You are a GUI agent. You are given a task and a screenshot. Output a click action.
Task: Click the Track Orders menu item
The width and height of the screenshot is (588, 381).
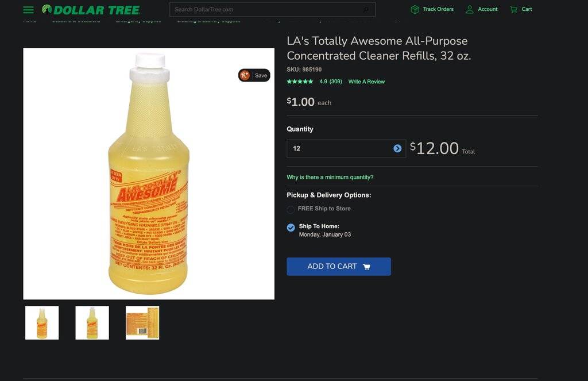[x=438, y=9]
